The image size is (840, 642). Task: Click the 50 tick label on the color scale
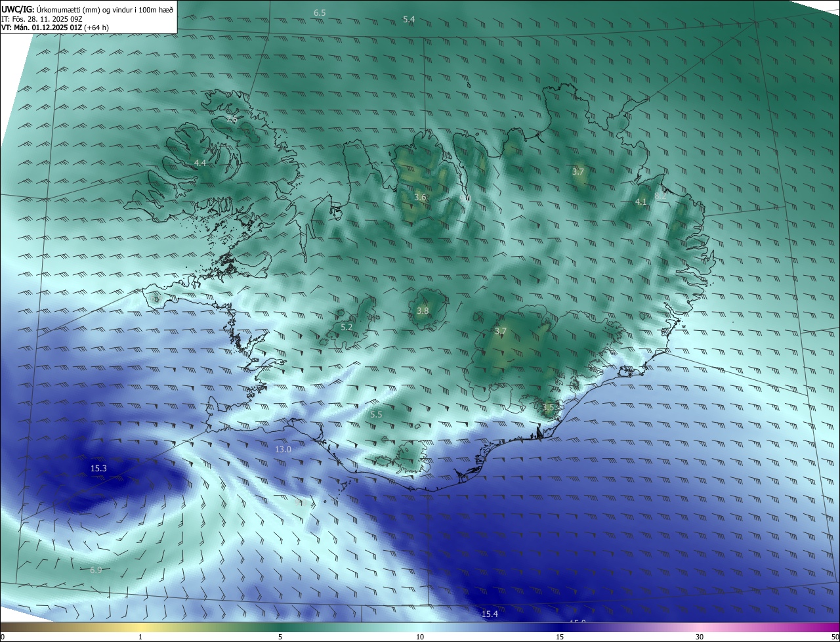coord(835,637)
